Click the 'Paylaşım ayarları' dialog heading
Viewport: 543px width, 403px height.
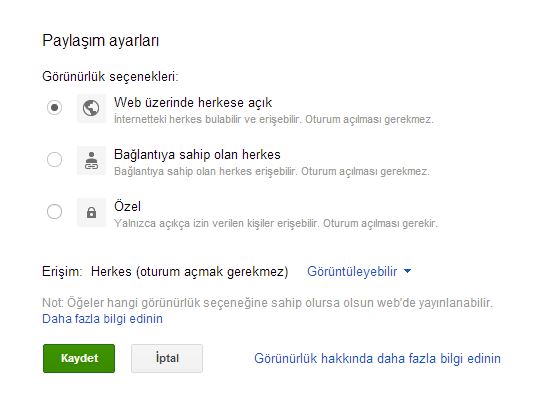coord(100,41)
